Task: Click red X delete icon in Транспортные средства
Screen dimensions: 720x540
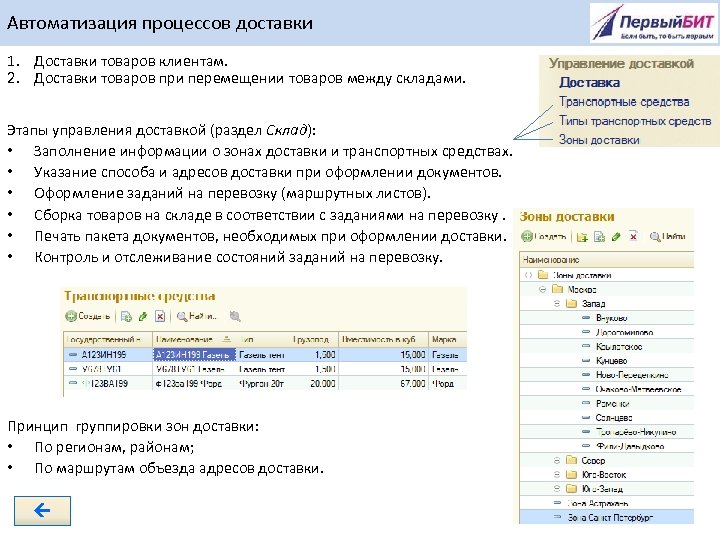Action: pyautogui.click(x=160, y=316)
